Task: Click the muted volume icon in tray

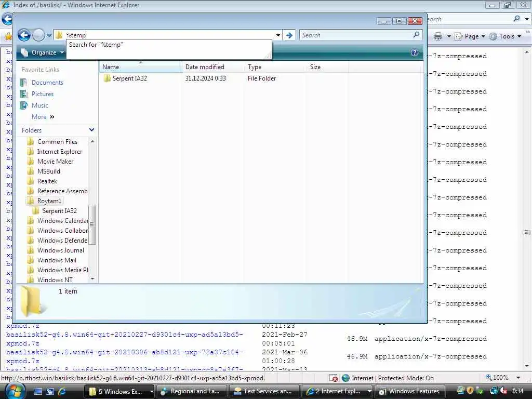Action: coord(503,391)
